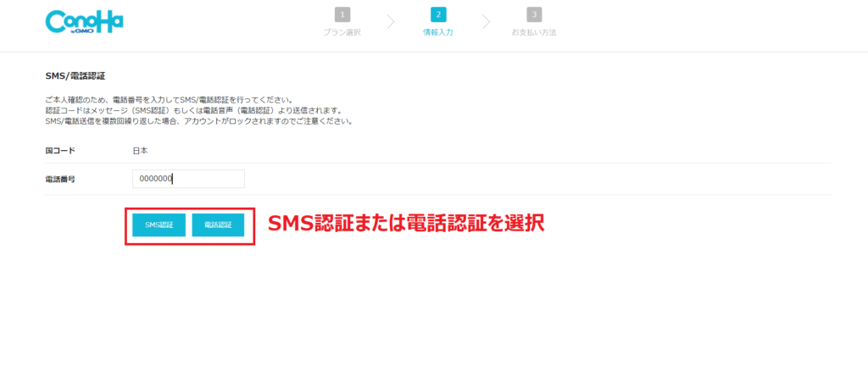Select the step 2 number badge
Screen dimensions: 868x378
click(x=438, y=14)
